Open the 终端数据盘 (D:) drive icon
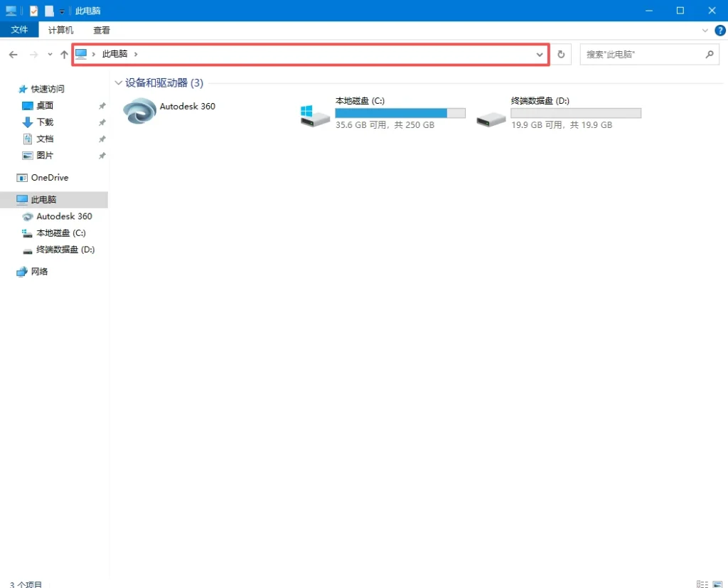The image size is (728, 588). (x=491, y=117)
